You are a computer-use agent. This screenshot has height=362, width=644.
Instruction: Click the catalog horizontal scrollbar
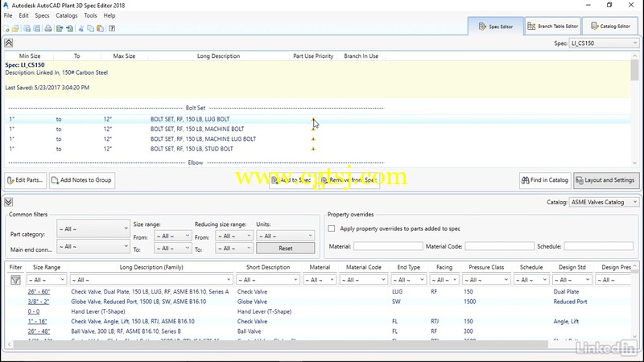(x=280, y=344)
